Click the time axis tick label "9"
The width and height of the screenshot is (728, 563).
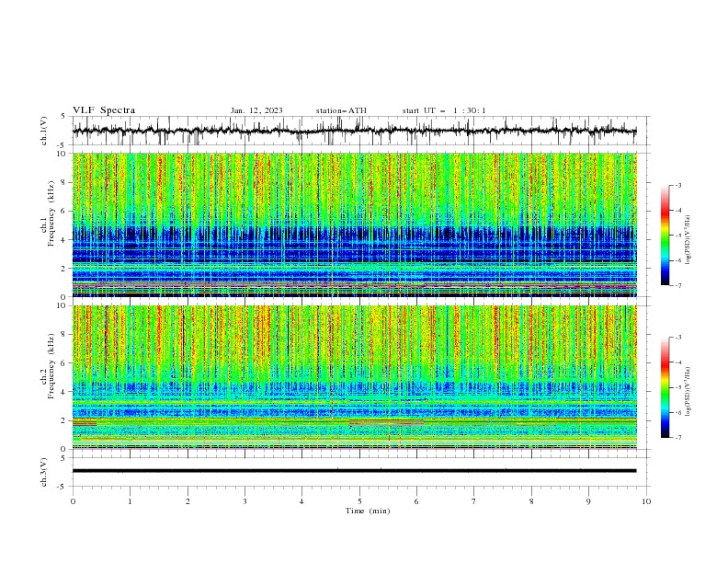tap(588, 501)
